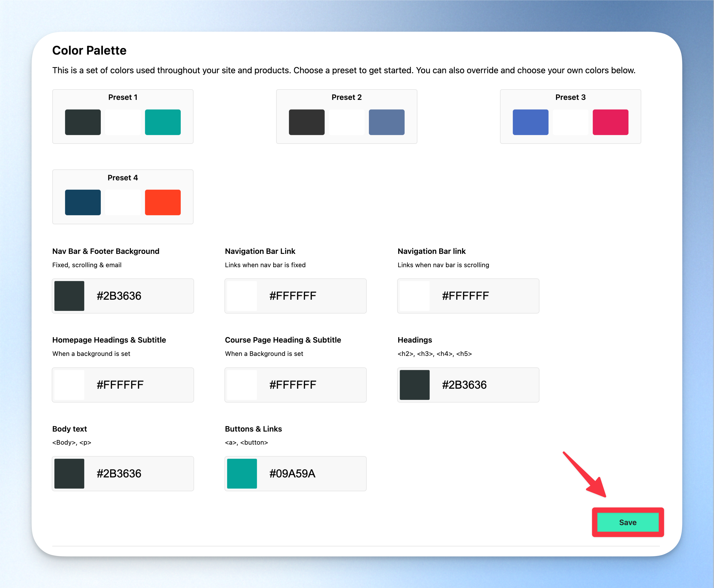Choose the Preset 2 palette card

[346, 116]
